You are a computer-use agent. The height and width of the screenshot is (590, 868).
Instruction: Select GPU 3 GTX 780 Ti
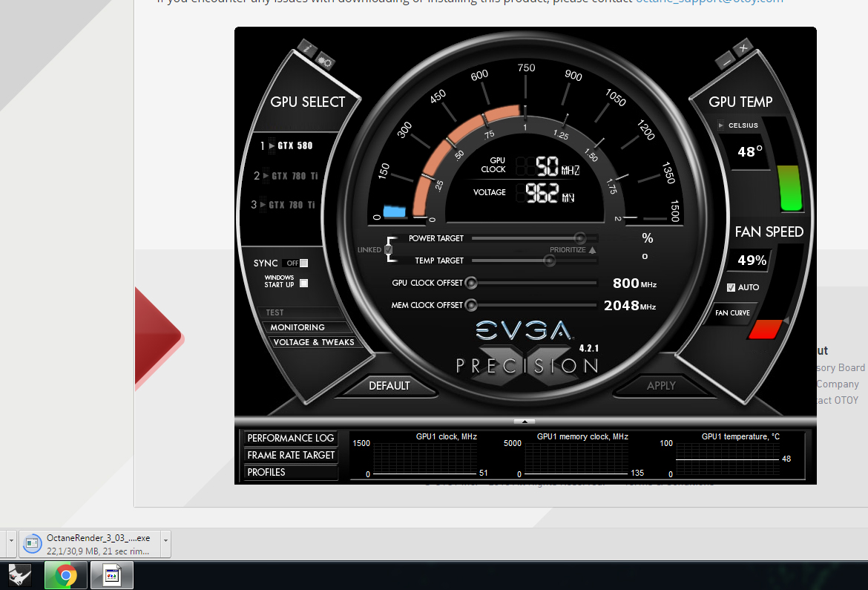pyautogui.click(x=284, y=204)
